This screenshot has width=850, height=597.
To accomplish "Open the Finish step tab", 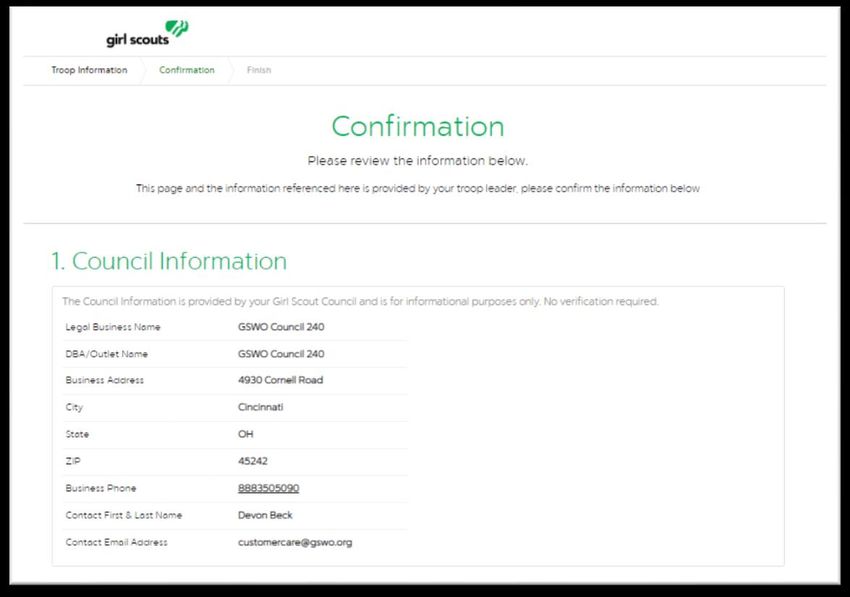I will 259,70.
